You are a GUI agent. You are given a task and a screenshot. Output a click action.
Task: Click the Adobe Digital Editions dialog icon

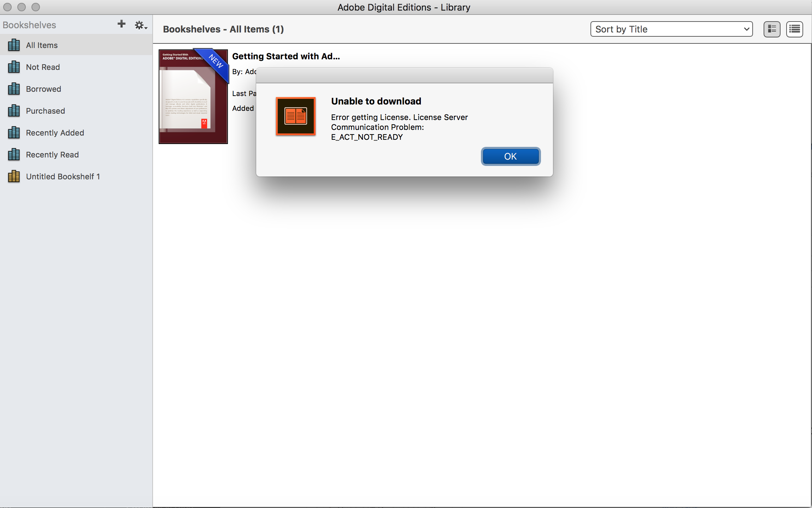pyautogui.click(x=296, y=116)
